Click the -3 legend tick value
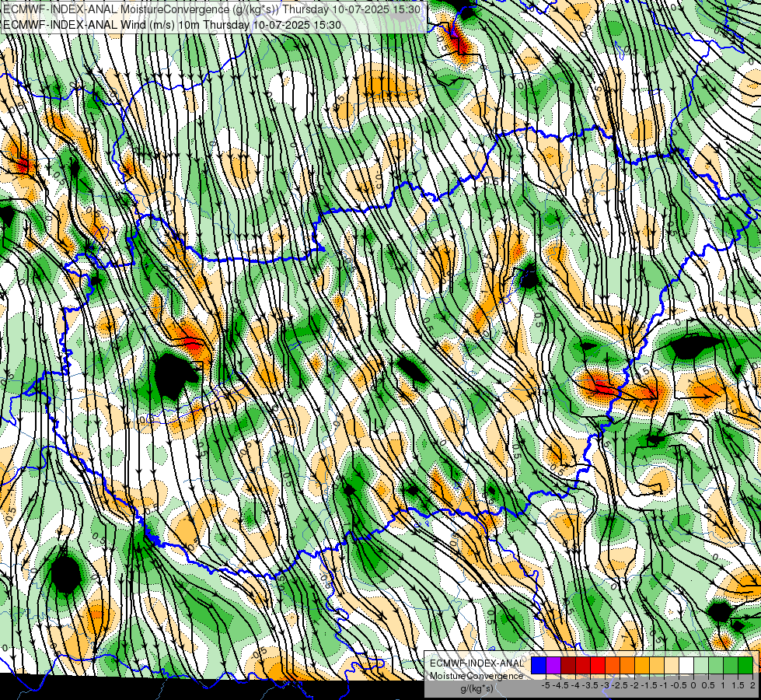Image resolution: width=761 pixels, height=700 pixels. 606,685
